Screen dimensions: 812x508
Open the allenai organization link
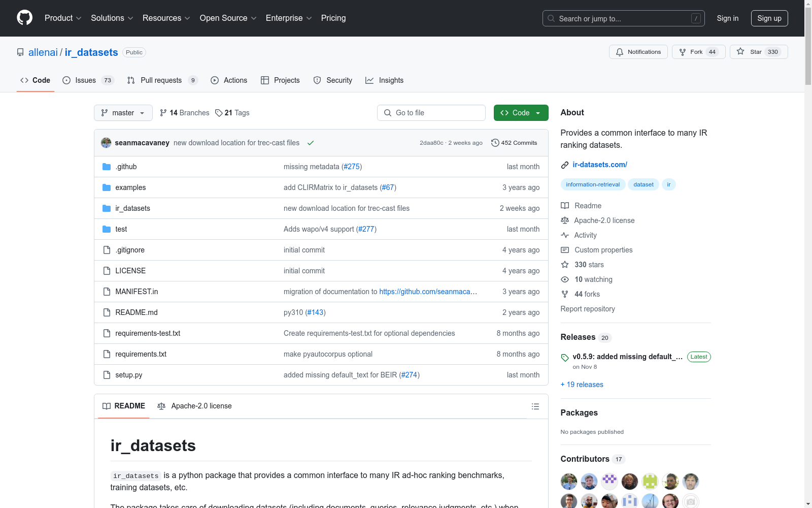[43, 52]
